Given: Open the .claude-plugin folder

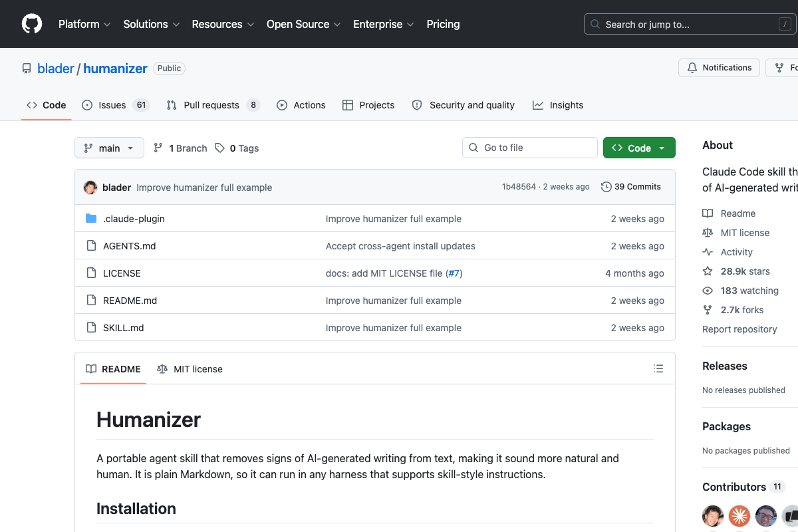Looking at the screenshot, I should (x=134, y=219).
